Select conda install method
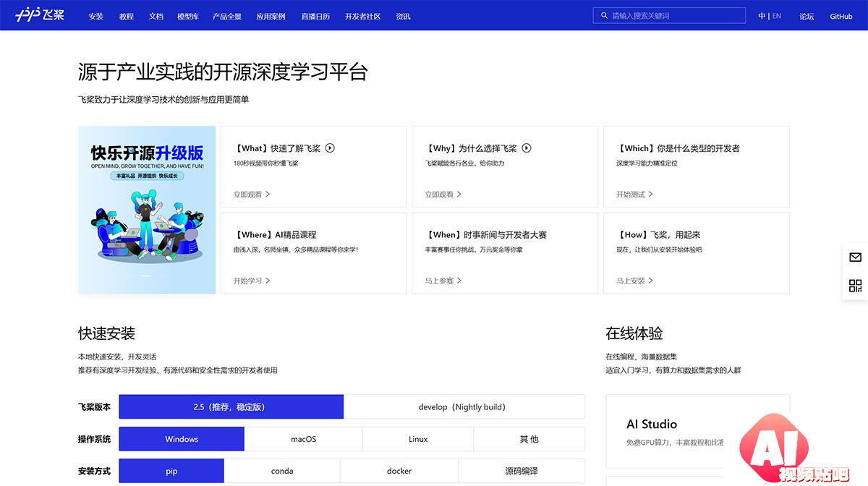 (282, 471)
